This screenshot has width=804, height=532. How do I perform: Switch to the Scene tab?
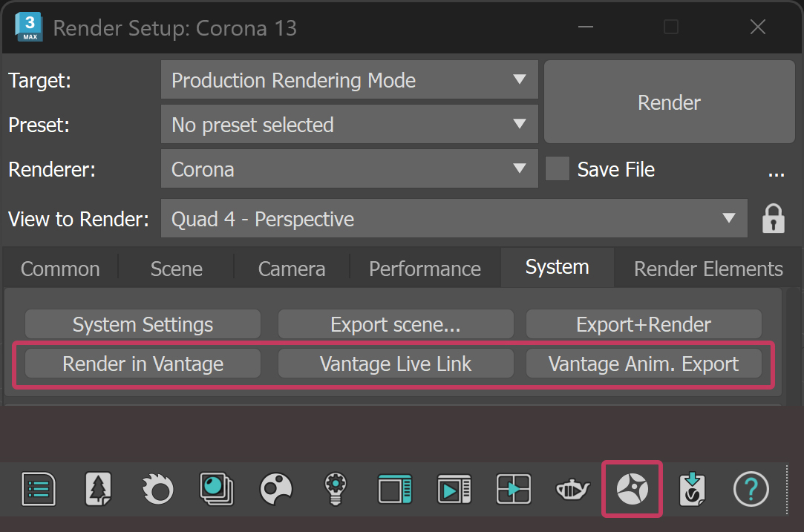[177, 269]
